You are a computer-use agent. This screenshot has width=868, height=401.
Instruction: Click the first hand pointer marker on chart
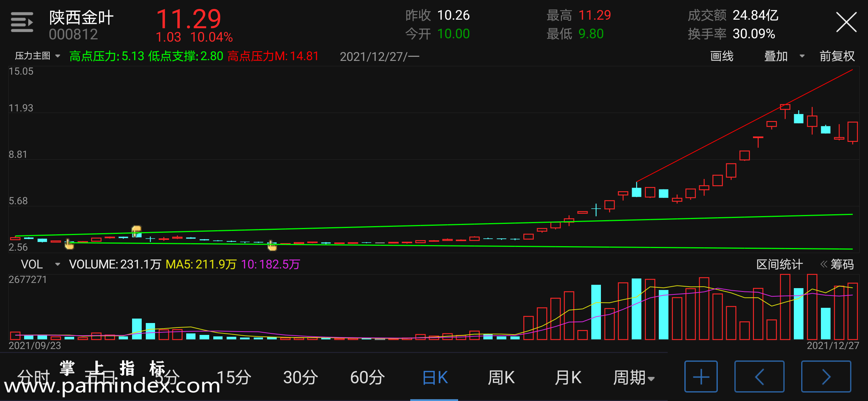[69, 244]
